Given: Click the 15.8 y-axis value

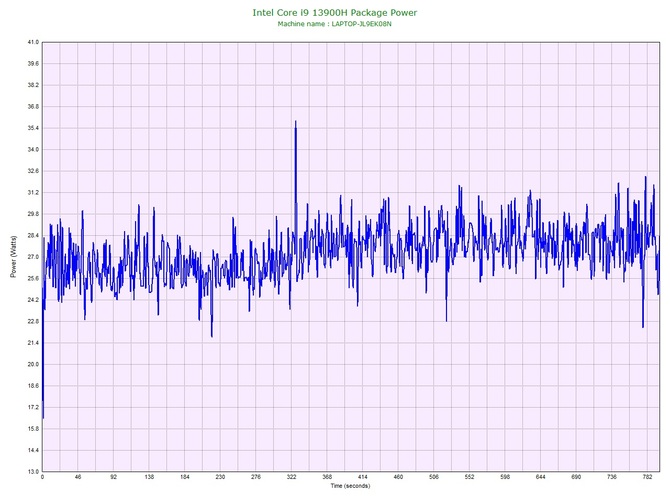Looking at the screenshot, I should pos(33,429).
